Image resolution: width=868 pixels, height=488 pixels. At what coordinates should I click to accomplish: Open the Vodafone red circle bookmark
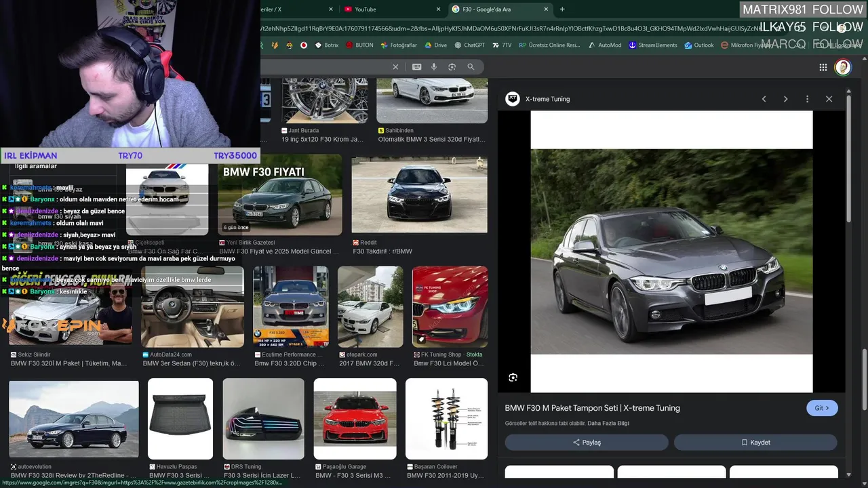[x=304, y=45]
